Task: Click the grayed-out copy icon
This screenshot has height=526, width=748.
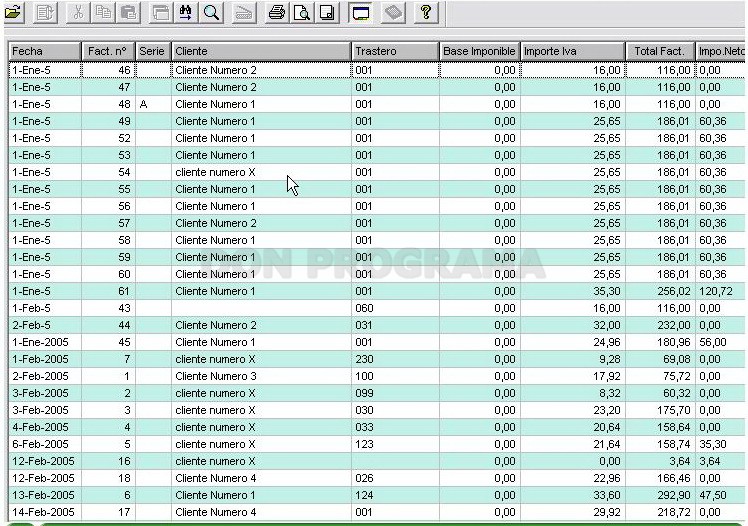Action: 104,12
